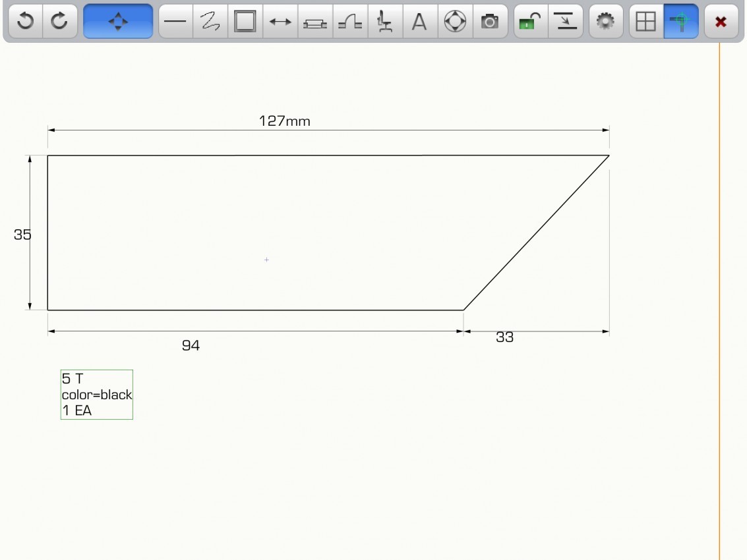Toggle the snap crosshair icon
This screenshot has width=747, height=560.
(x=681, y=22)
